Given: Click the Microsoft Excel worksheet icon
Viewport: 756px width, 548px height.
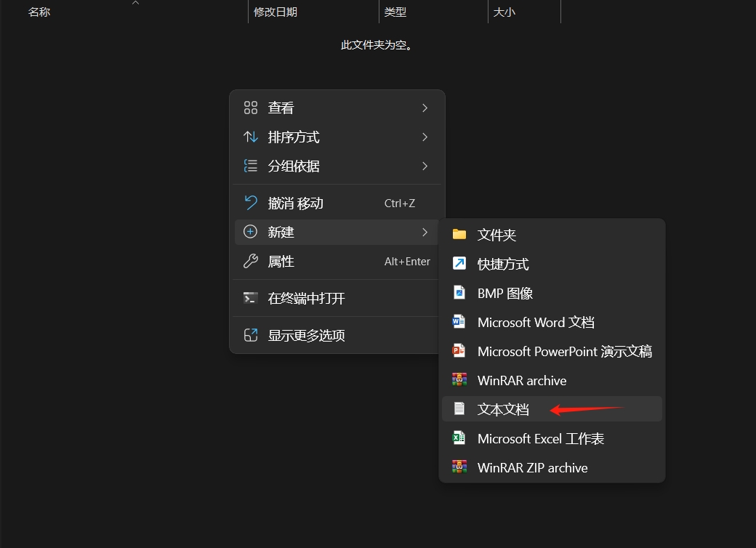Looking at the screenshot, I should coord(459,438).
